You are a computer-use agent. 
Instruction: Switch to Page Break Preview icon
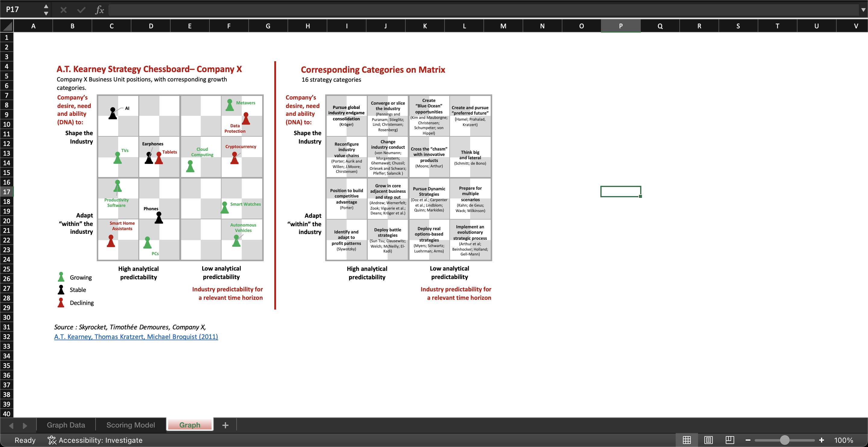tap(729, 440)
